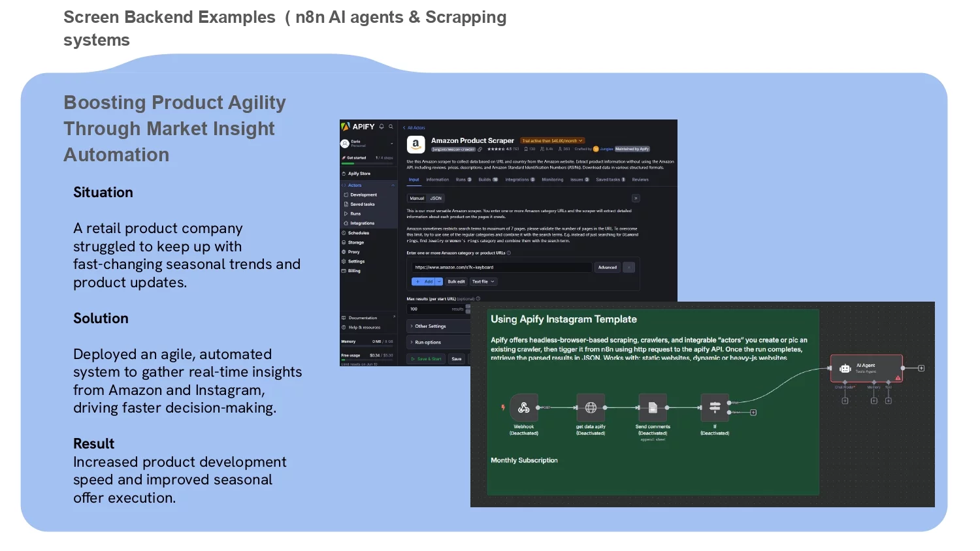This screenshot has height=551, width=980.
Task: Click the Bulk edit button
Action: tap(456, 281)
